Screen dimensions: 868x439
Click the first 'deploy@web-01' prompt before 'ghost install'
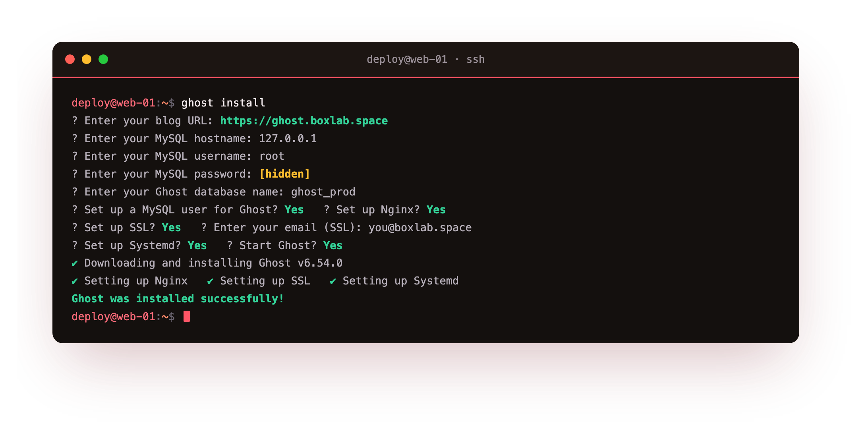[x=113, y=103]
